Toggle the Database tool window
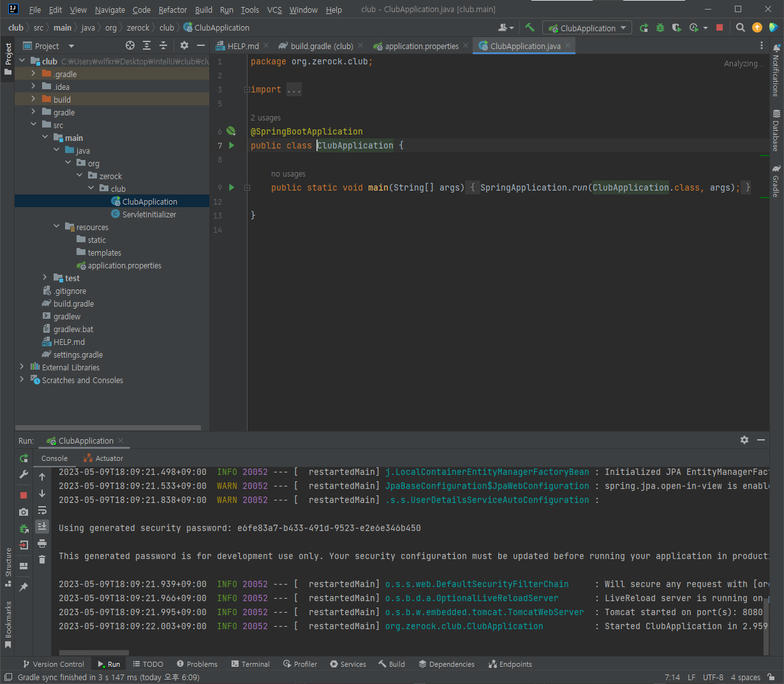This screenshot has height=684, width=784. pos(776,131)
